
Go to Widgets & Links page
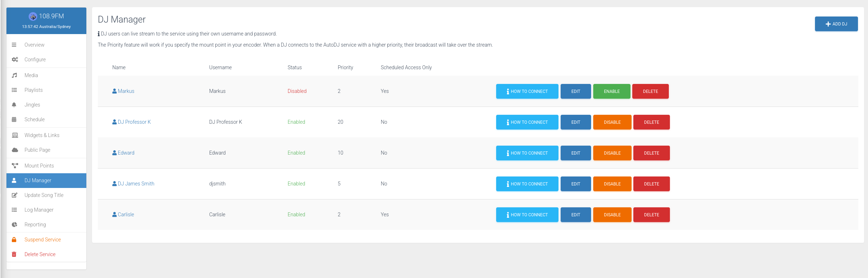coord(42,135)
